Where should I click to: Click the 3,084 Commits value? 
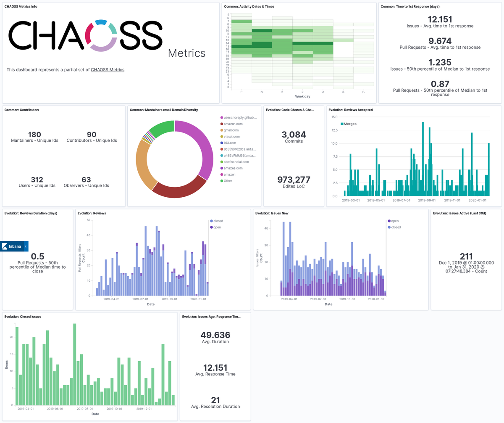tap(294, 135)
